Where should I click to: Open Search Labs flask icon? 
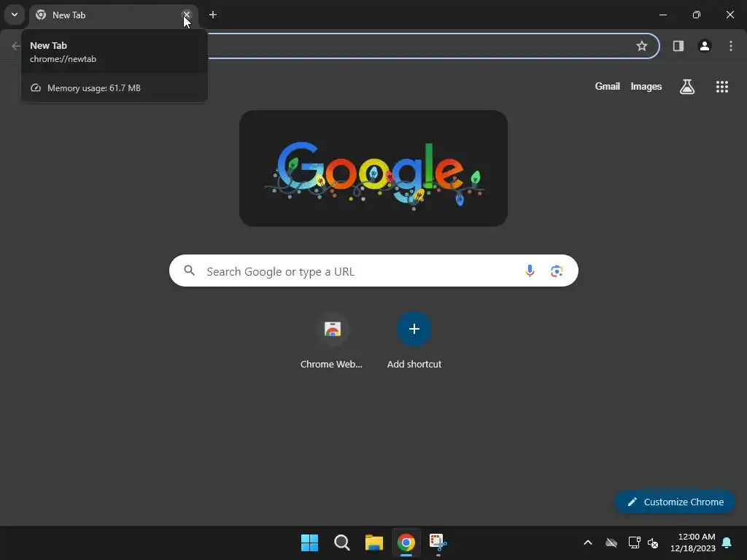687,87
